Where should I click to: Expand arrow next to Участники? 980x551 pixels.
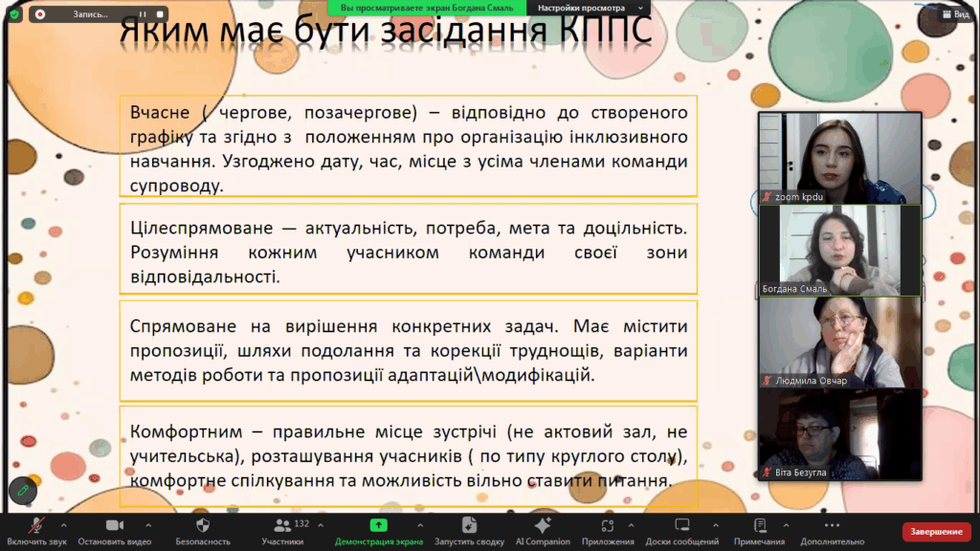pos(323,525)
